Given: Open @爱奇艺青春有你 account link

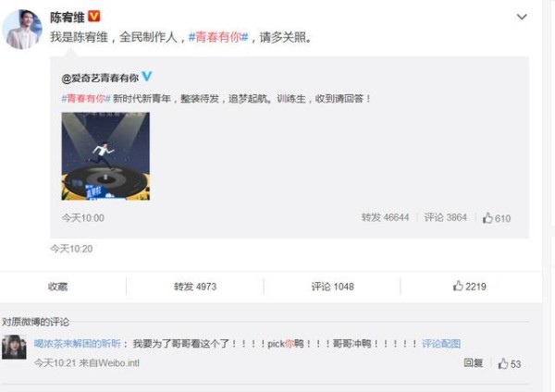Looking at the screenshot, I should pos(100,78).
